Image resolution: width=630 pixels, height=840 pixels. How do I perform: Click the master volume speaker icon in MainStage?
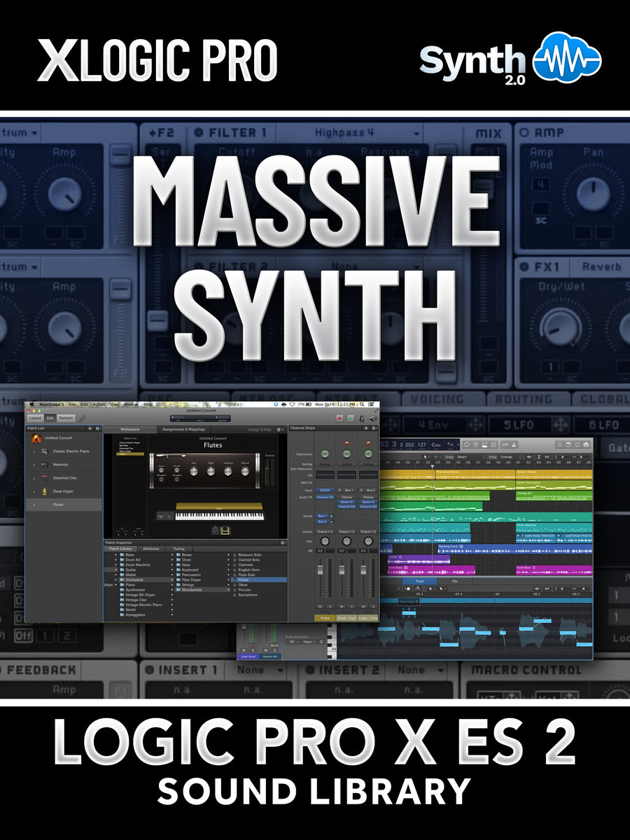tap(373, 419)
